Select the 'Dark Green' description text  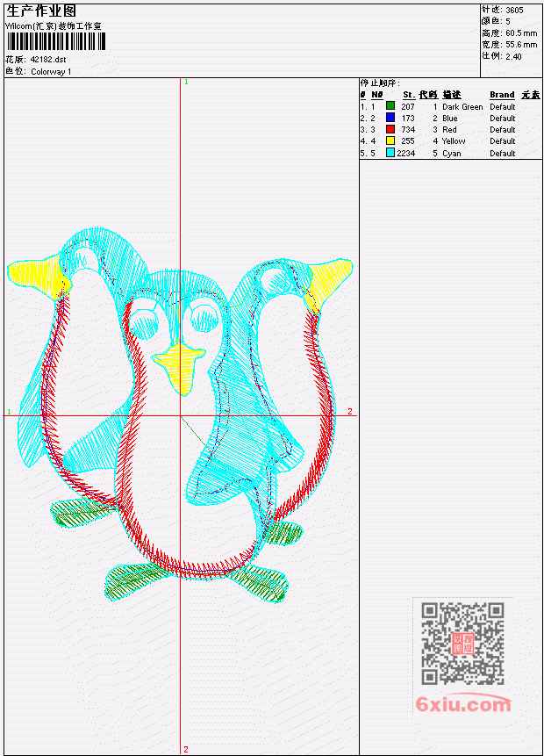[462, 106]
